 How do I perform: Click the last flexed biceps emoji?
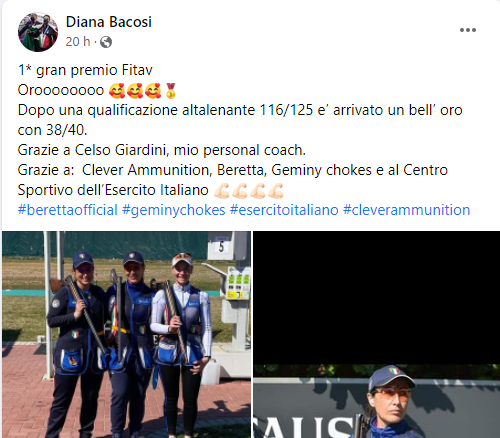276,190
